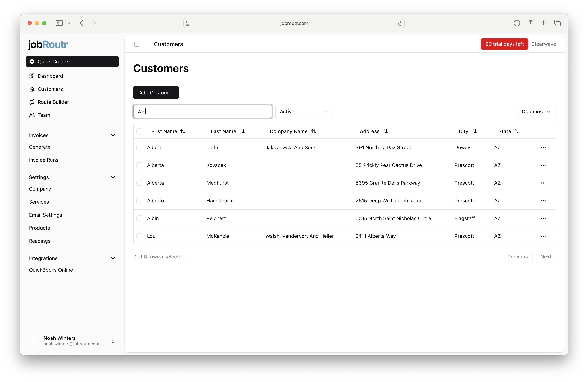588x382 pixels.
Task: Click the search input showing Alb
Action: coord(202,111)
